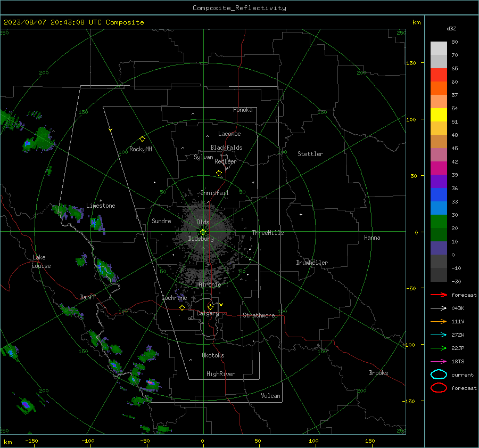Image resolution: width=479 pixels, height=448 pixels.
Task: Select the purple 39-36 dBZ band
Action: 439,182
